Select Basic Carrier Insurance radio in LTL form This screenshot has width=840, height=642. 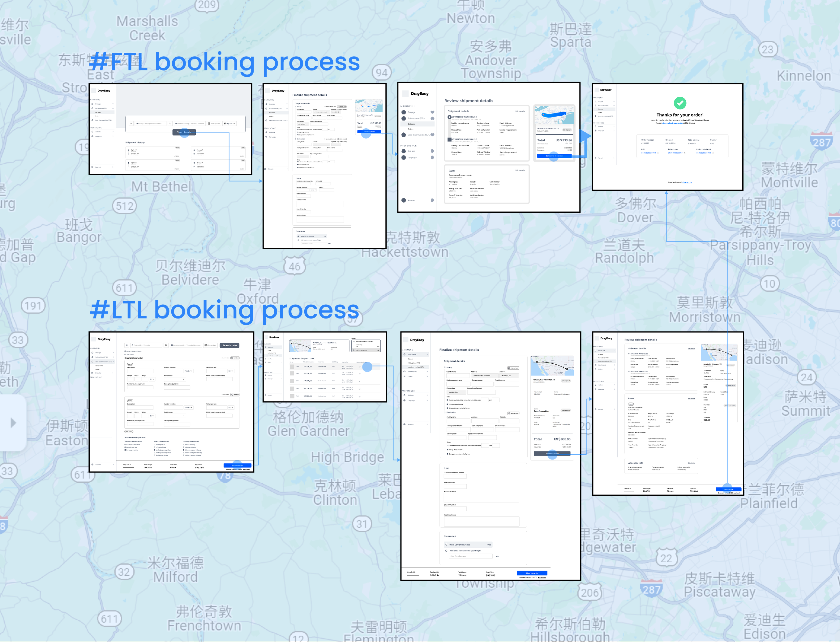[446, 545]
